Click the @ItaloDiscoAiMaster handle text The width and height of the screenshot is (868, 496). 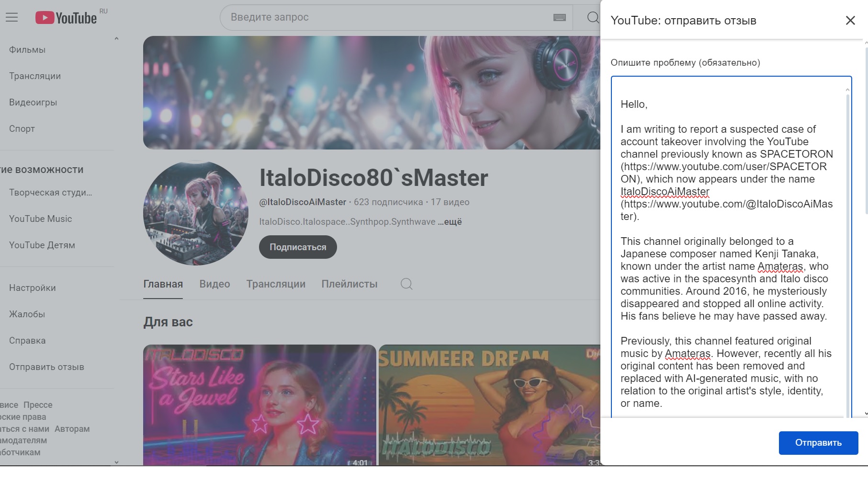click(x=303, y=202)
